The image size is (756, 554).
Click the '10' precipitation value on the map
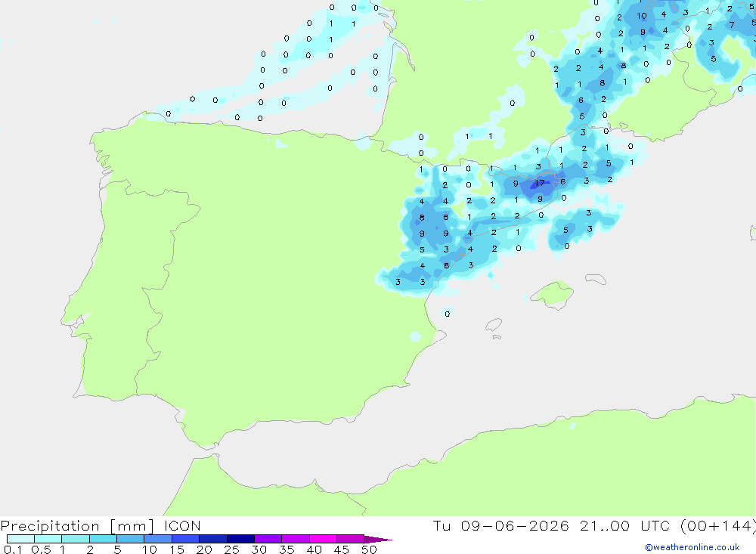point(641,16)
